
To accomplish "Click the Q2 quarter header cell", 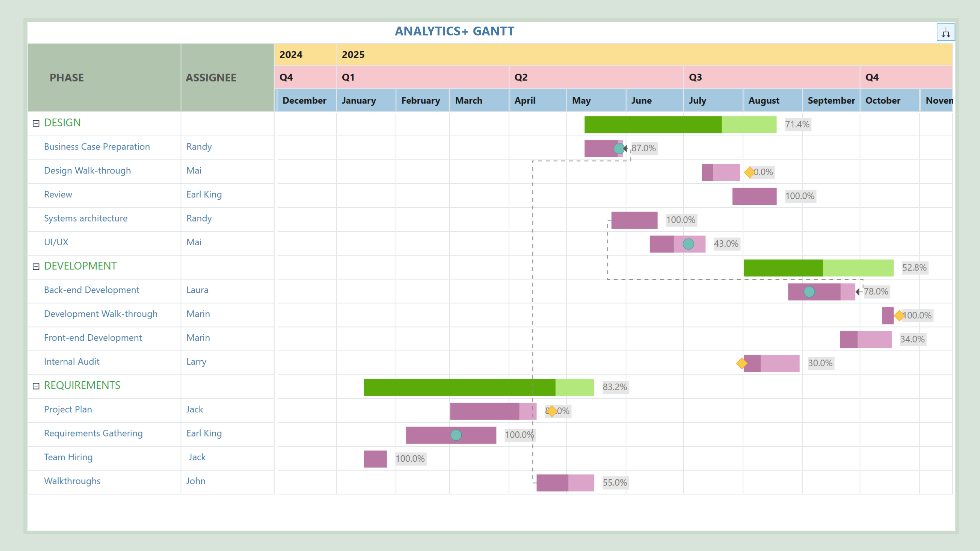I will click(596, 78).
